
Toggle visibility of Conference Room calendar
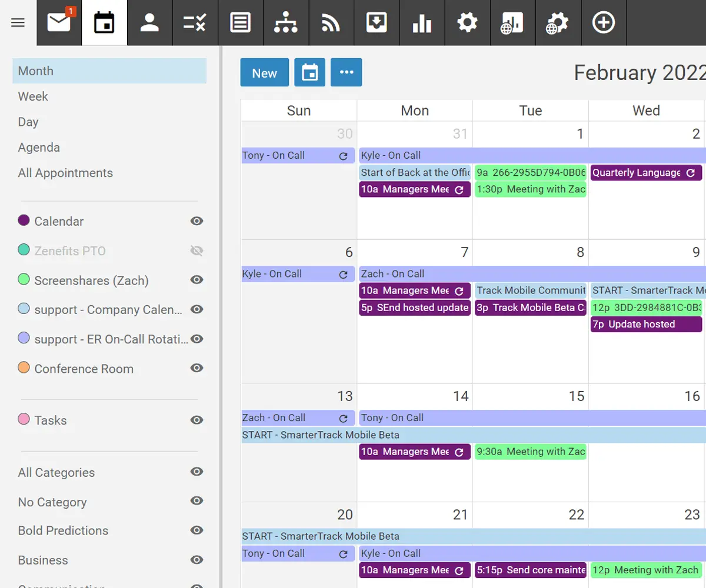click(197, 368)
